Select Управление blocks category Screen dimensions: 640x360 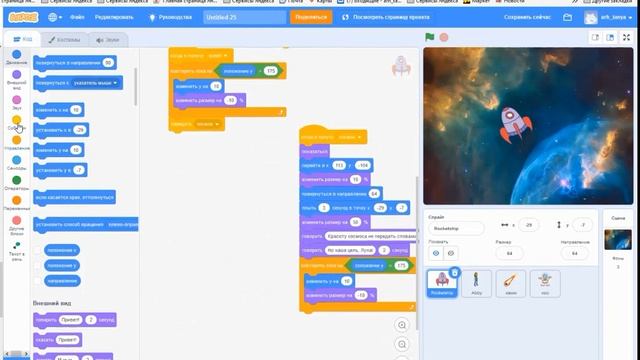point(17,143)
